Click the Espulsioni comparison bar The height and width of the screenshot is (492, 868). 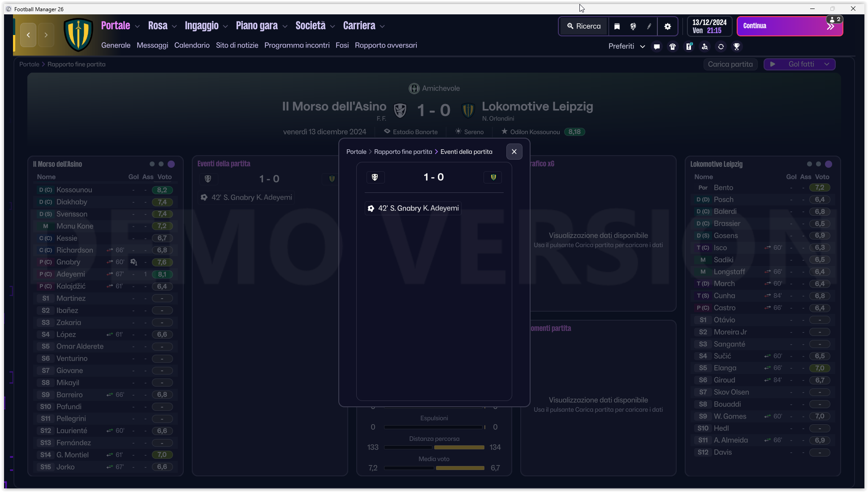(x=434, y=427)
